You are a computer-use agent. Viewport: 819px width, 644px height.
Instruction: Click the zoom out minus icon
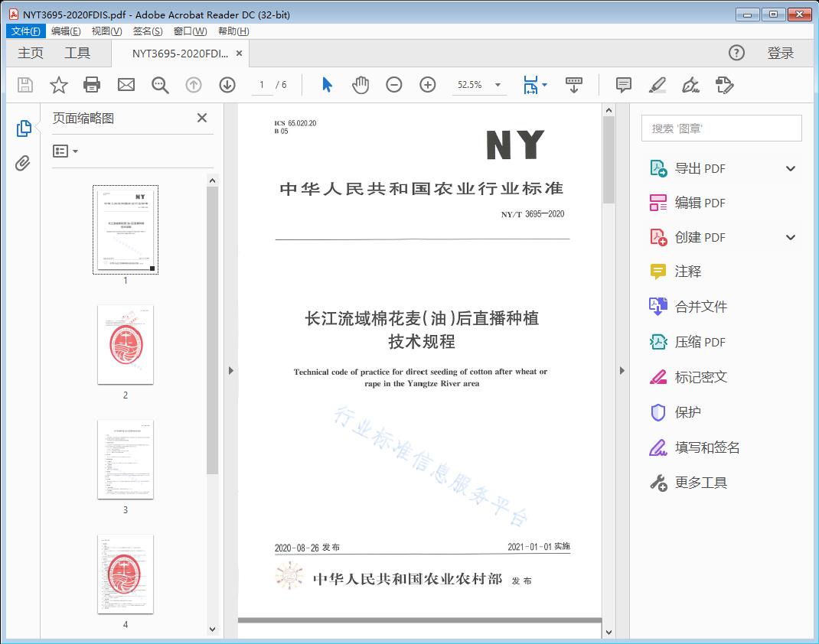[x=394, y=85]
